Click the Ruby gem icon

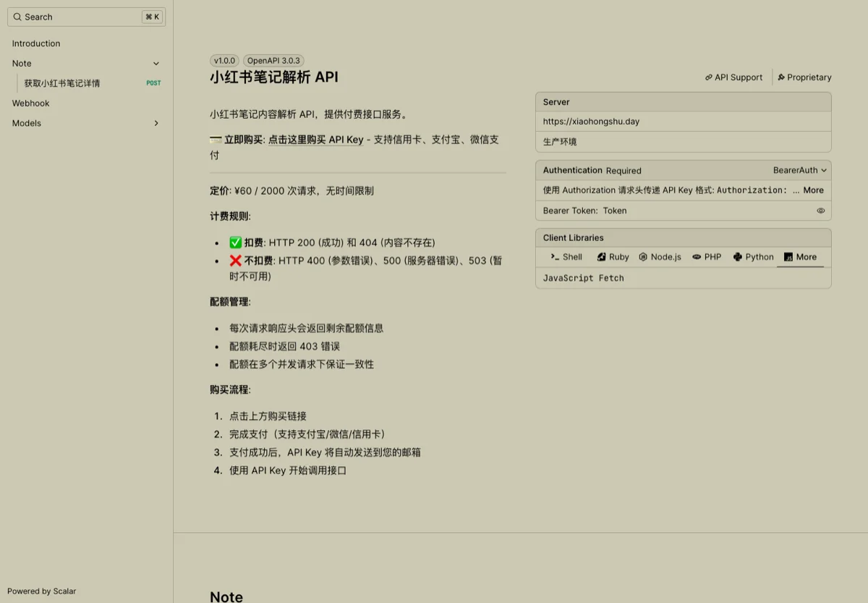601,257
